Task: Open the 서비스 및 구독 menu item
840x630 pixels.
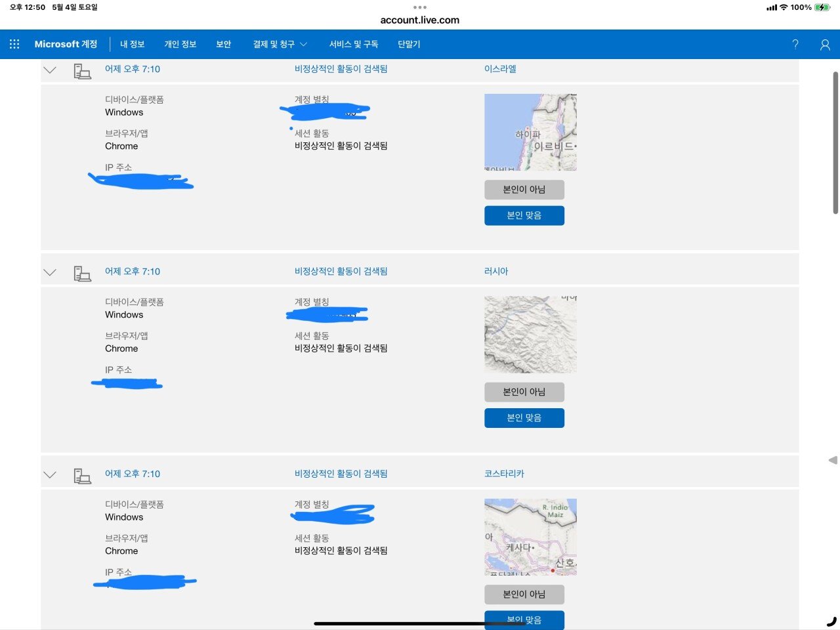Action: click(x=354, y=44)
